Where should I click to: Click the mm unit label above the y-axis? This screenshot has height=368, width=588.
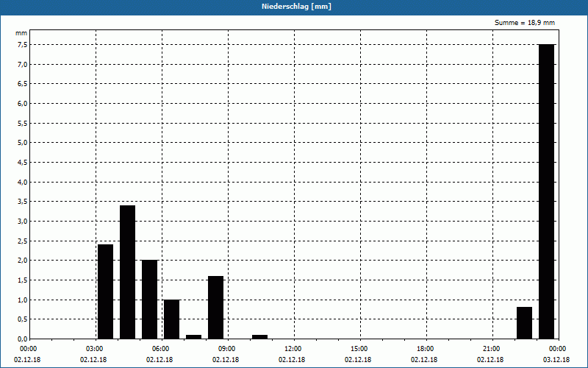tap(21, 33)
